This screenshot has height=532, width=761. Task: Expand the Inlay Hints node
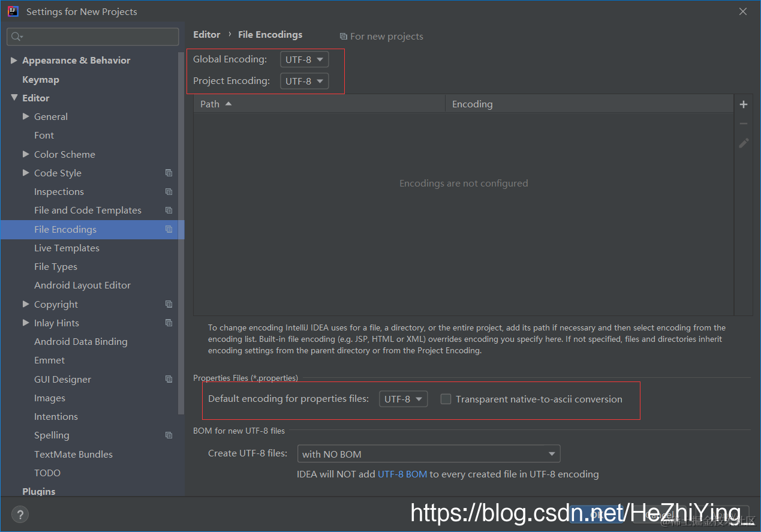coord(26,323)
